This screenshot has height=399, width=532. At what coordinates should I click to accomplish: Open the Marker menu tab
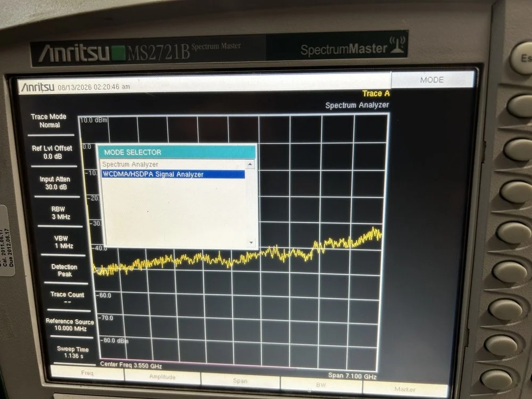[x=405, y=389]
